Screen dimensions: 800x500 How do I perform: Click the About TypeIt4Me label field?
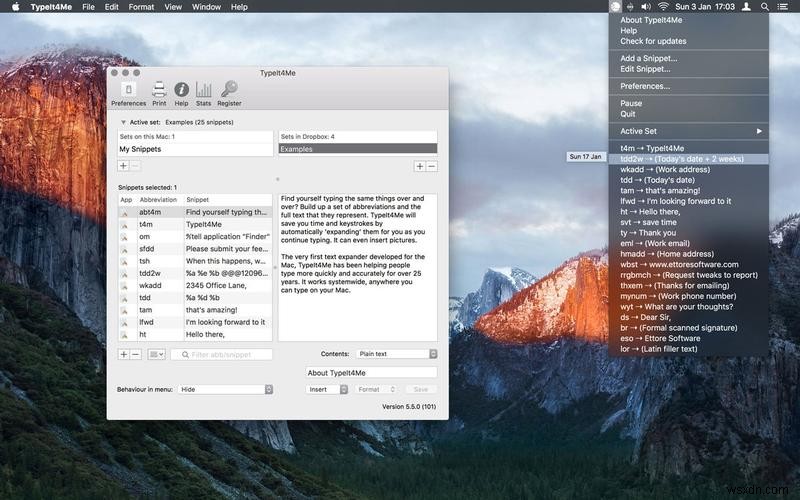pos(371,373)
